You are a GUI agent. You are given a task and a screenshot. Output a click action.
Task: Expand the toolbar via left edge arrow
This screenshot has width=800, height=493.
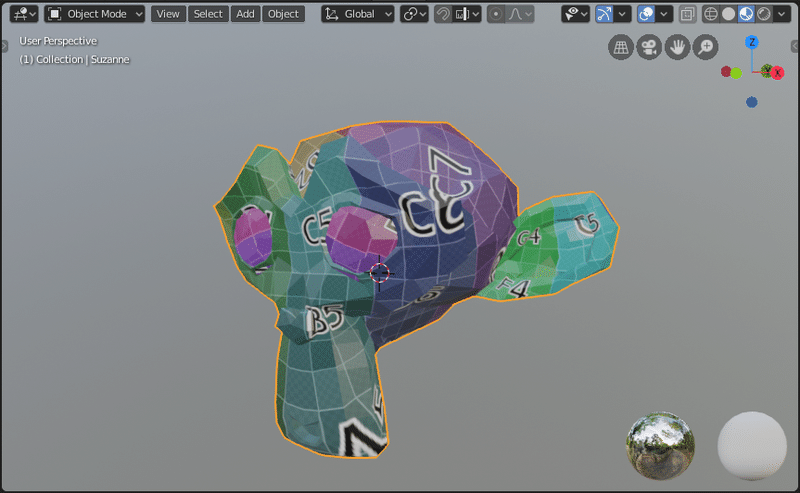coord(4,46)
